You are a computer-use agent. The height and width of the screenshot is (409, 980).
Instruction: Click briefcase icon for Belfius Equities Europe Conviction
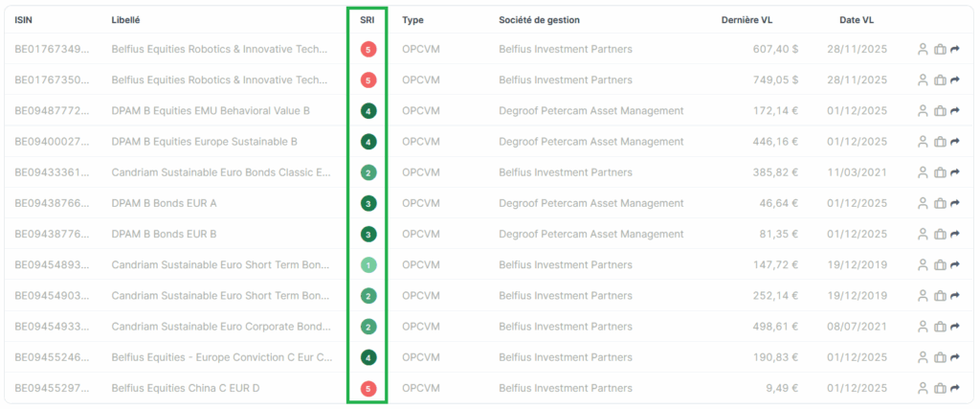point(939,357)
